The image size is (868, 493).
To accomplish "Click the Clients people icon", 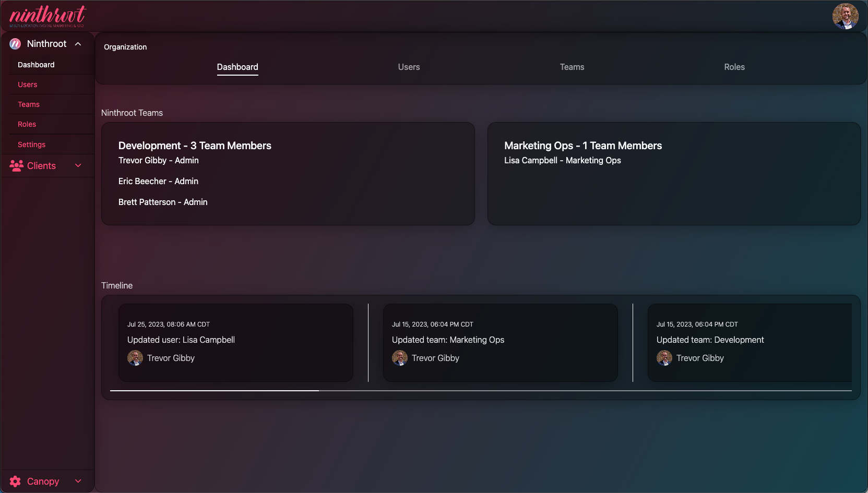I will coord(16,166).
